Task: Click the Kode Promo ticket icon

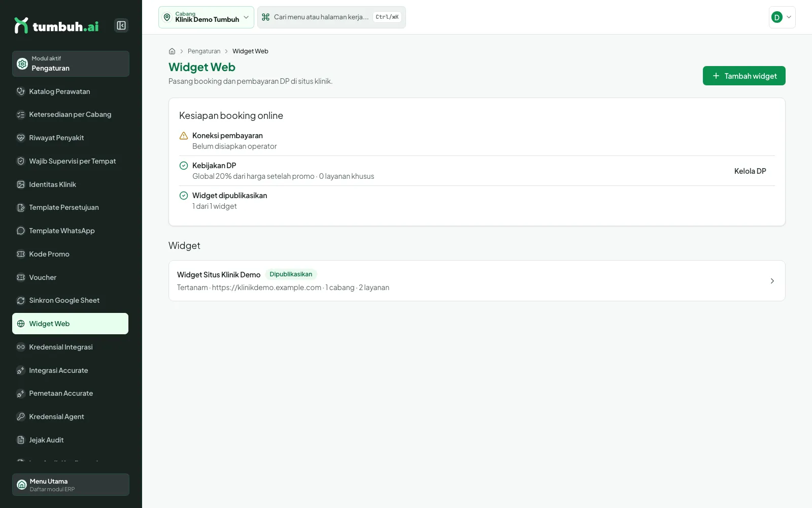Action: pos(21,254)
